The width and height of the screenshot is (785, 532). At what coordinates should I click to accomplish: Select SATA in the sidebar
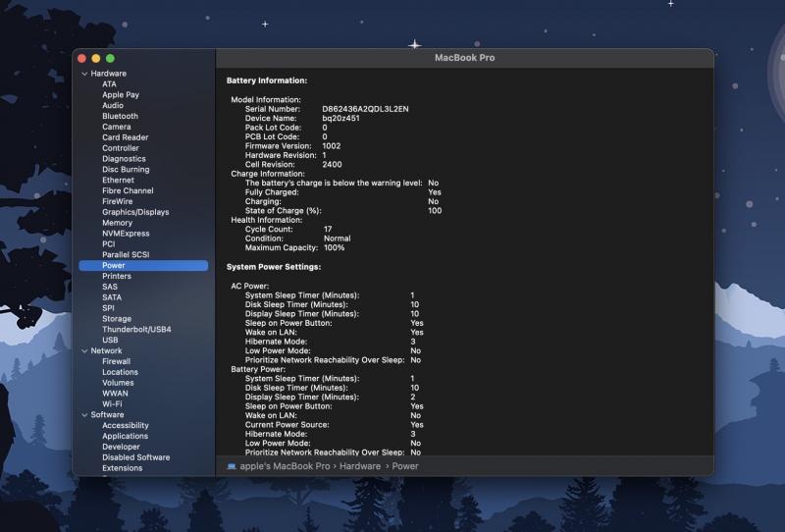(112, 297)
